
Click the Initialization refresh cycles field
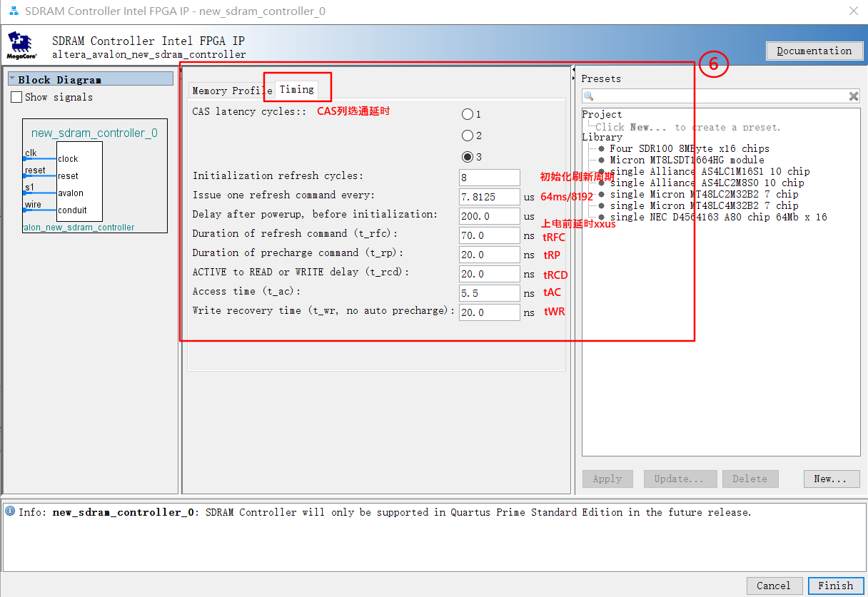click(490, 178)
